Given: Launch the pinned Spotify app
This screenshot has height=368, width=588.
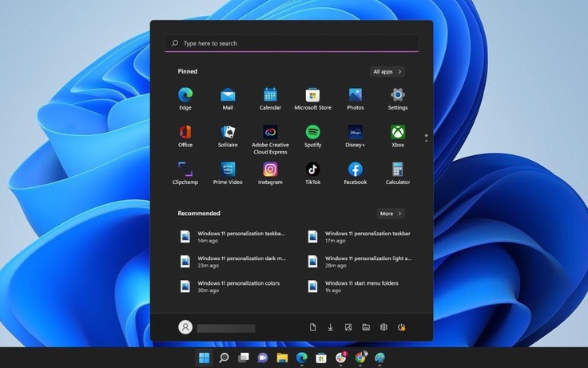Looking at the screenshot, I should [x=312, y=136].
